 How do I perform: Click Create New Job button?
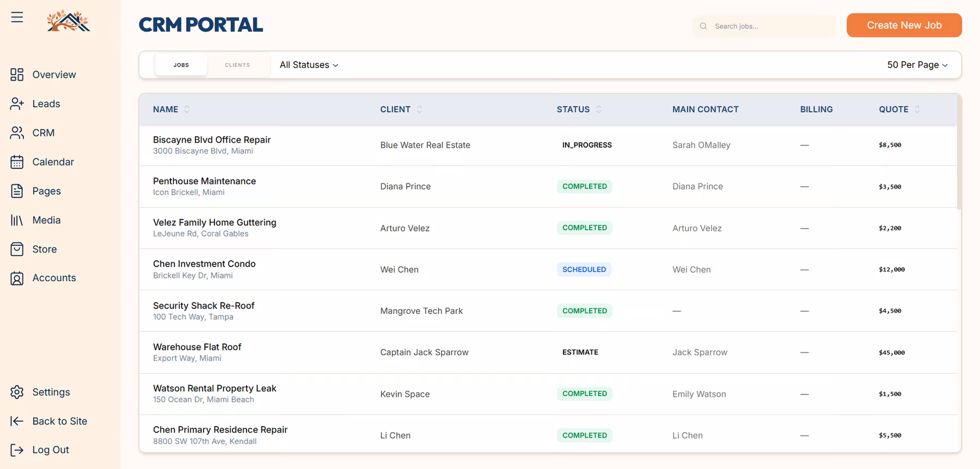point(904,25)
